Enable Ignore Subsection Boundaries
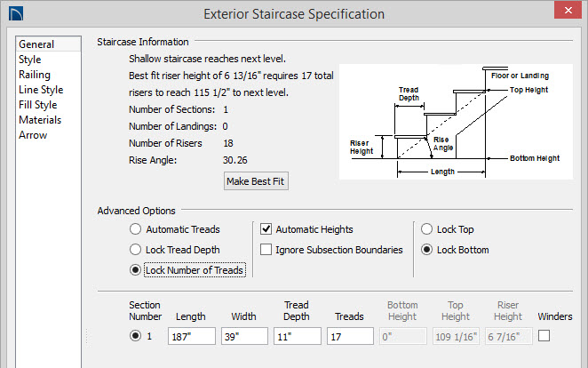The image size is (588, 368). (x=266, y=250)
